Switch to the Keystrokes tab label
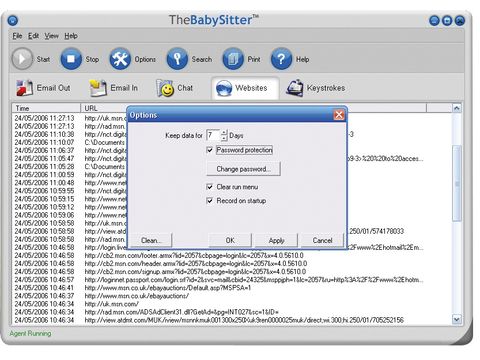This screenshot has height=360, width=480. pyautogui.click(x=326, y=88)
